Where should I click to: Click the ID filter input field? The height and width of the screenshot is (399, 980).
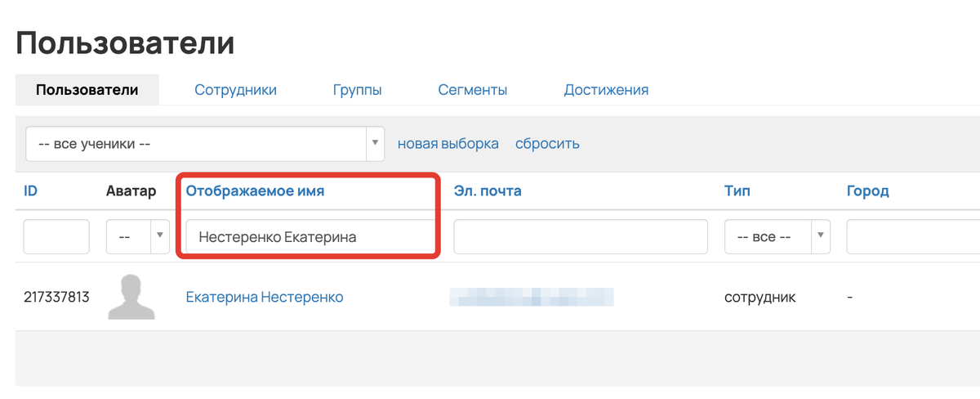(x=56, y=237)
